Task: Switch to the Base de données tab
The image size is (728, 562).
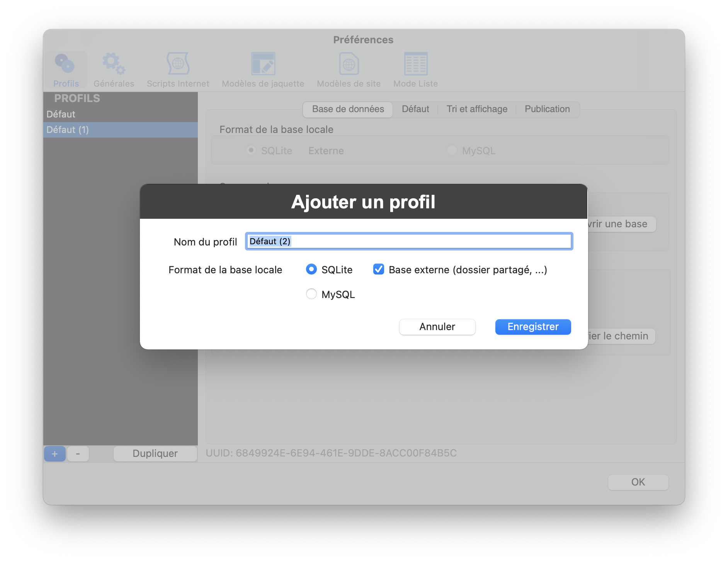Action: (x=348, y=109)
